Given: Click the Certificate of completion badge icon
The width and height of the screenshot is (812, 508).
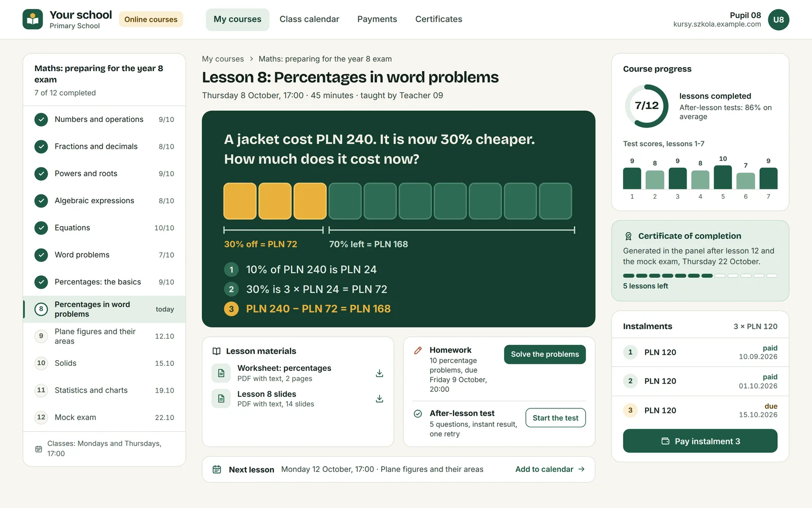Looking at the screenshot, I should tap(628, 236).
